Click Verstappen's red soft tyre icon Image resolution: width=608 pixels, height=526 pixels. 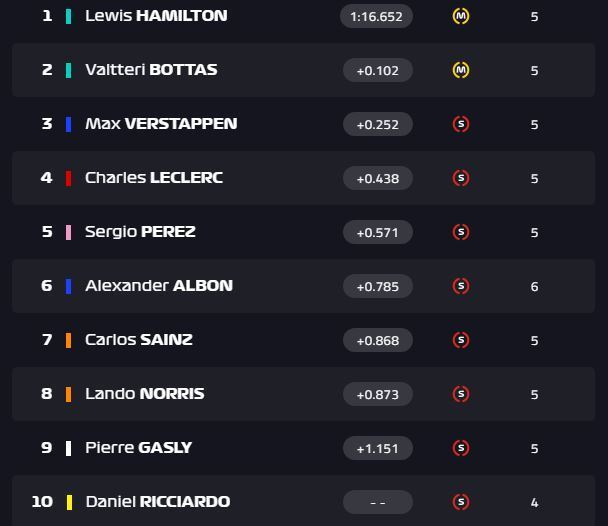click(461, 124)
